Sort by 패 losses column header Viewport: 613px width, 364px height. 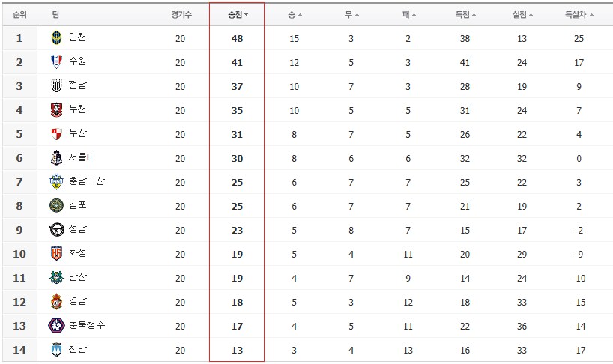[x=408, y=15]
